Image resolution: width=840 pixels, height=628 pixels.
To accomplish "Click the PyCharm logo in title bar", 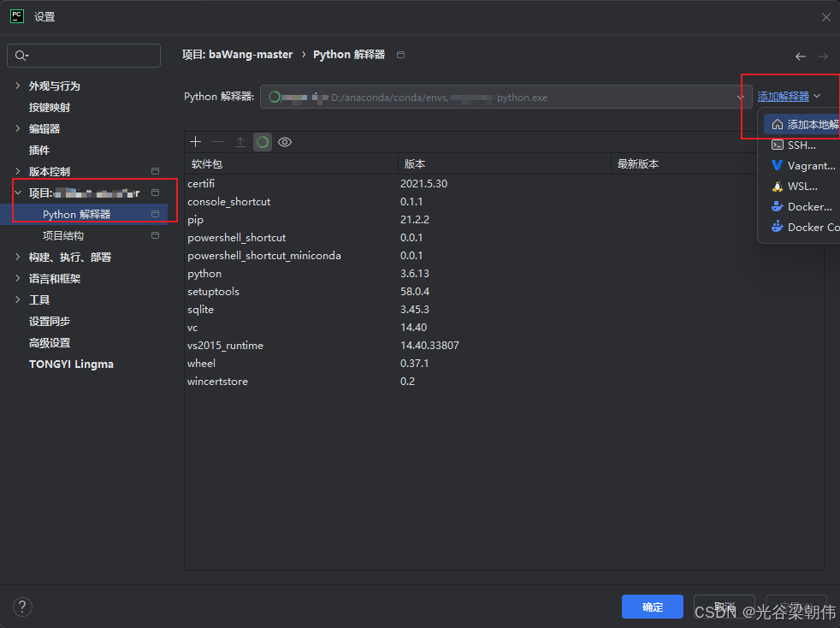I will (x=17, y=16).
